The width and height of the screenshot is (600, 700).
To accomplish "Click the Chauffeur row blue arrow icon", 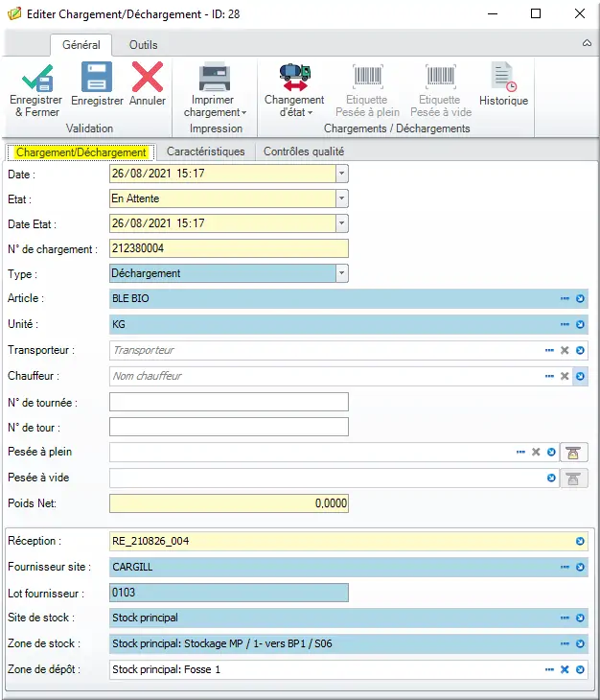I will coord(580,376).
